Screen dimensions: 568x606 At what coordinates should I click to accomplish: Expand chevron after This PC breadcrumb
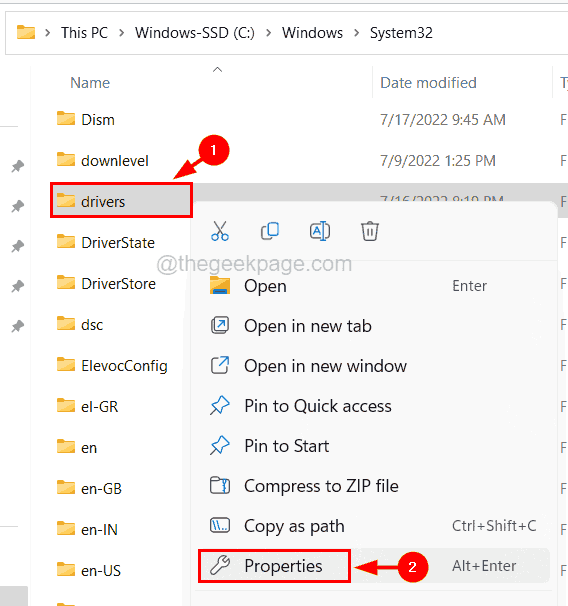(x=122, y=33)
